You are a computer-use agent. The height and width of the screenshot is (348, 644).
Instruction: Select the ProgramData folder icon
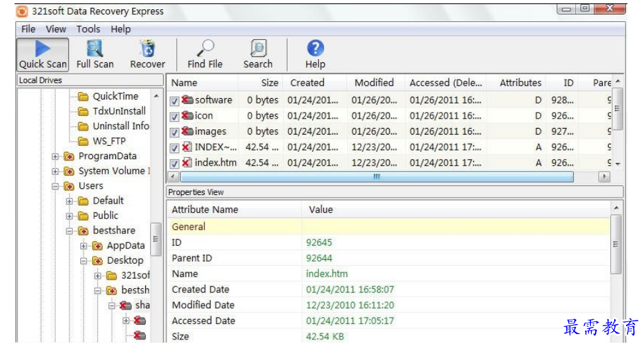69,156
